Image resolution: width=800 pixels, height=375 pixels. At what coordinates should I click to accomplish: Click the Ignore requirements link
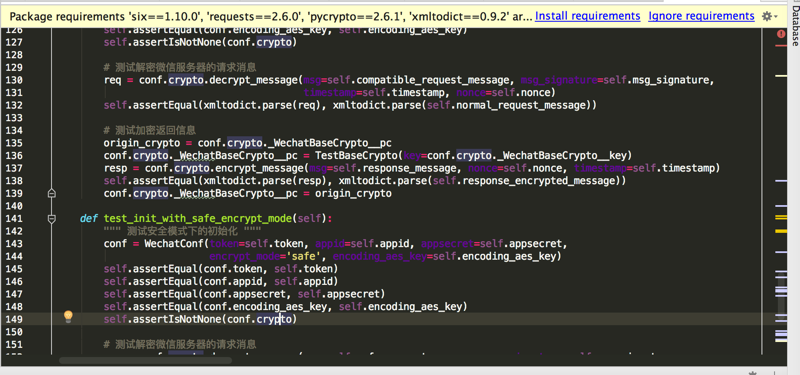(701, 16)
